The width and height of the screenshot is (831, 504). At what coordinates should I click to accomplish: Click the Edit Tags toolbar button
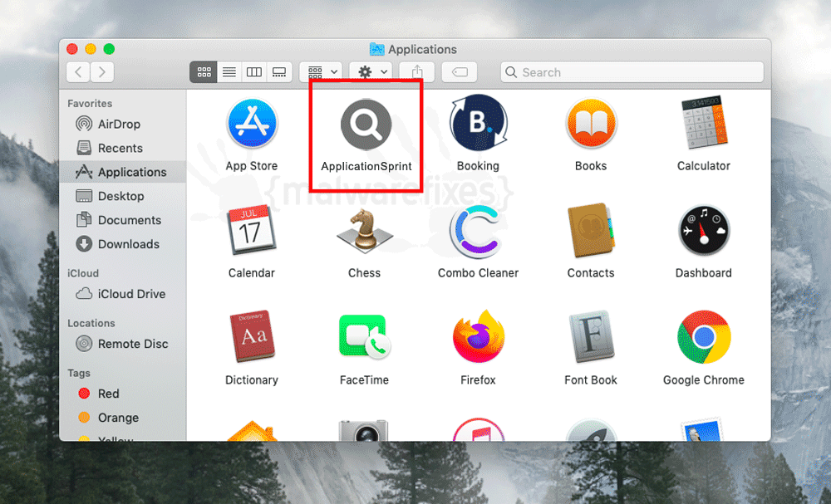[460, 72]
